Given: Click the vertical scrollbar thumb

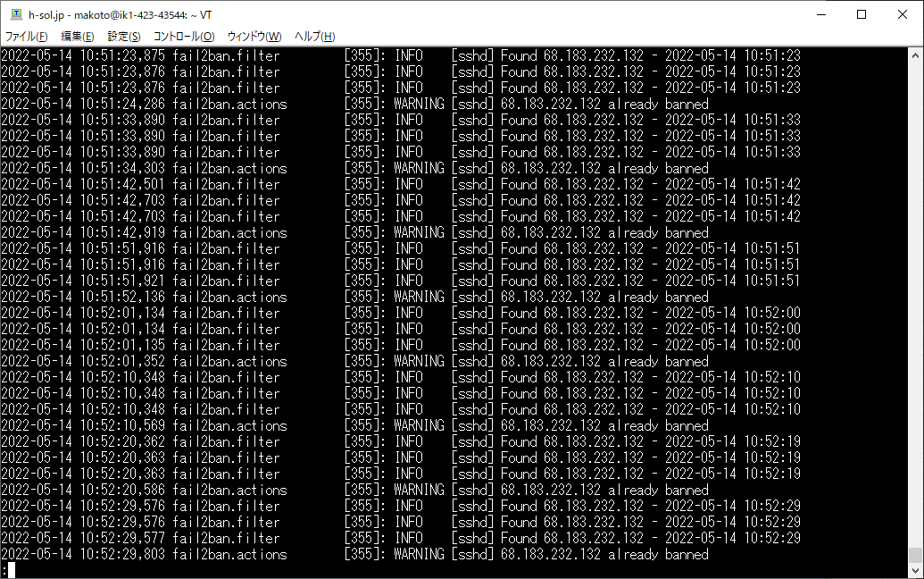Looking at the screenshot, I should (915, 556).
